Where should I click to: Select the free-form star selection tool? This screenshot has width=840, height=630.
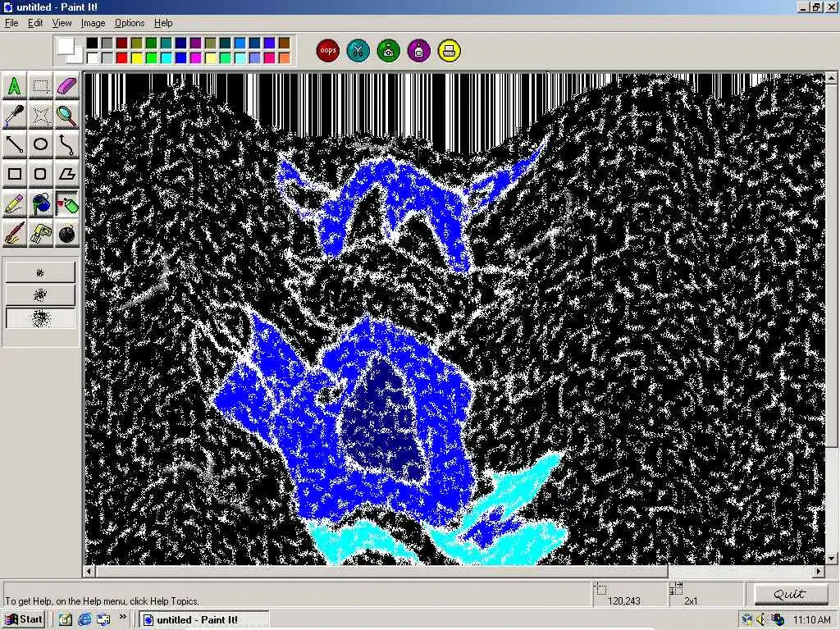[x=41, y=115]
